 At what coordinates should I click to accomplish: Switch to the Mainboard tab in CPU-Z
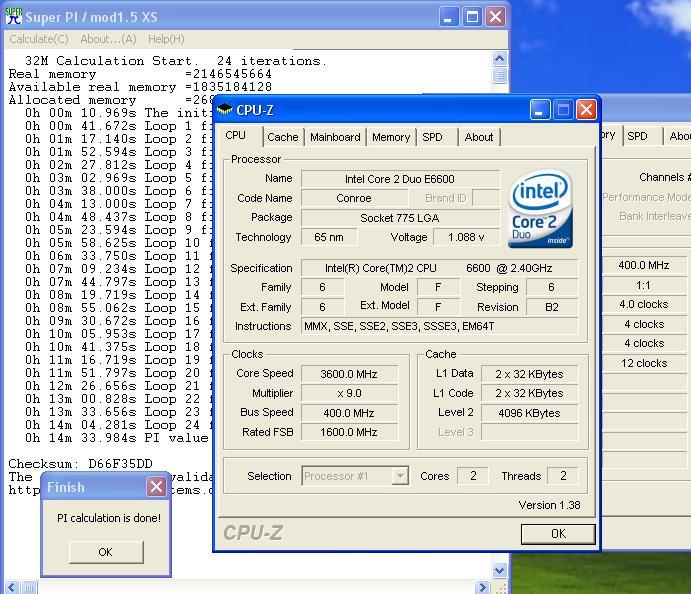pyautogui.click(x=335, y=137)
